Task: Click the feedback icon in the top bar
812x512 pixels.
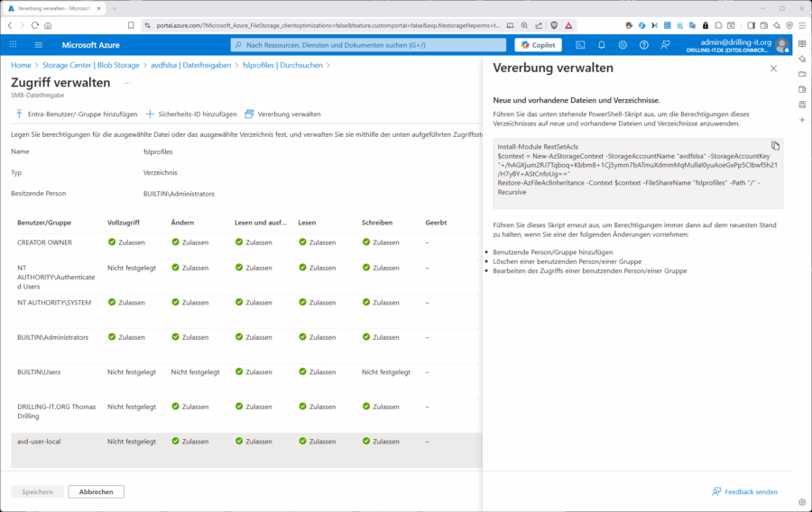Action: 666,44
